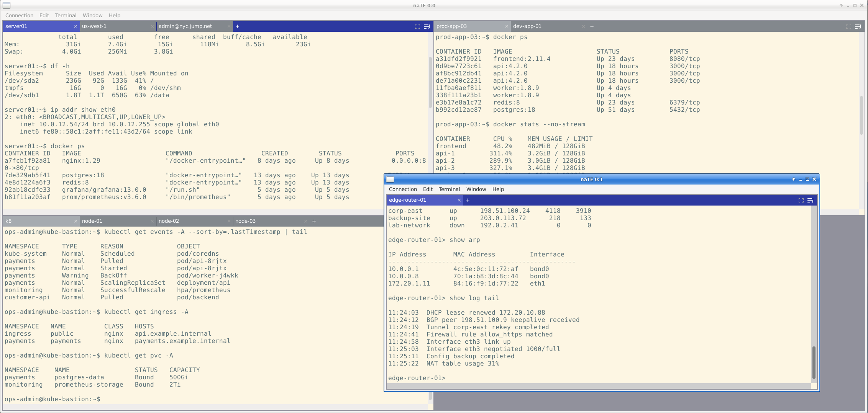Click host payments.example.internal
Viewport: 868px width, 413px height.
(x=182, y=341)
